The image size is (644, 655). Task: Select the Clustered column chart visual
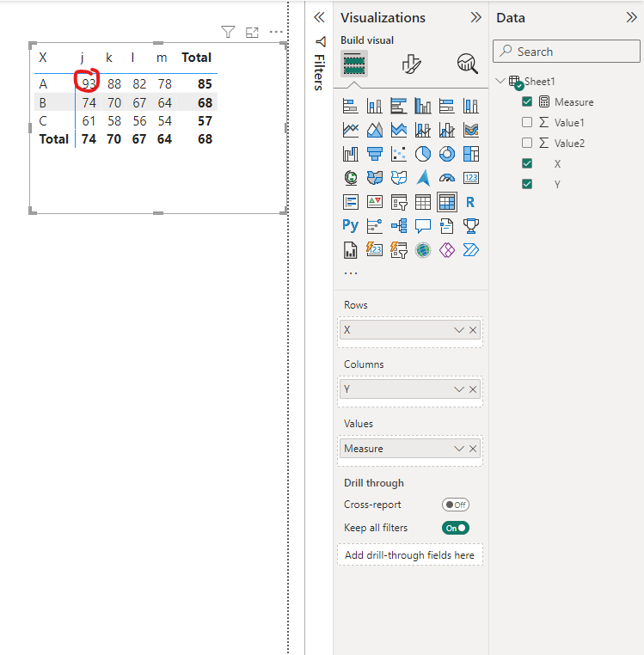click(x=423, y=106)
